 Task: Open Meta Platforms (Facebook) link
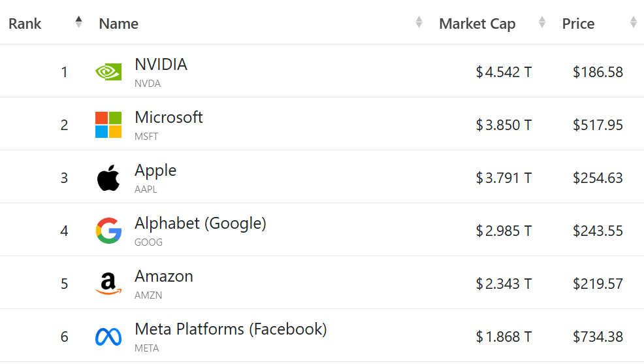(231, 329)
